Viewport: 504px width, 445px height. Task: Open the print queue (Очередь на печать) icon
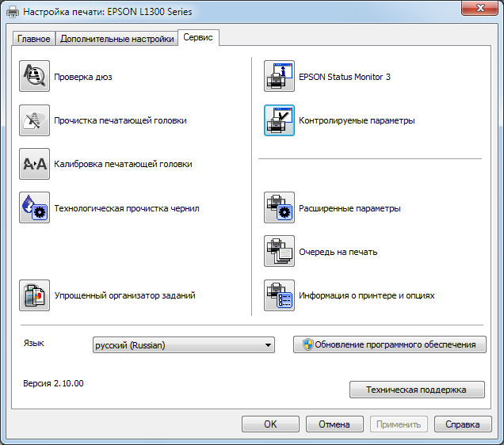(x=279, y=251)
